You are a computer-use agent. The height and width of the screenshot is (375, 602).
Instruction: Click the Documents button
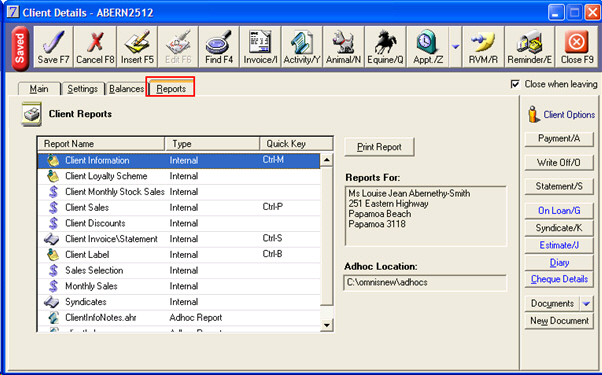coord(552,304)
